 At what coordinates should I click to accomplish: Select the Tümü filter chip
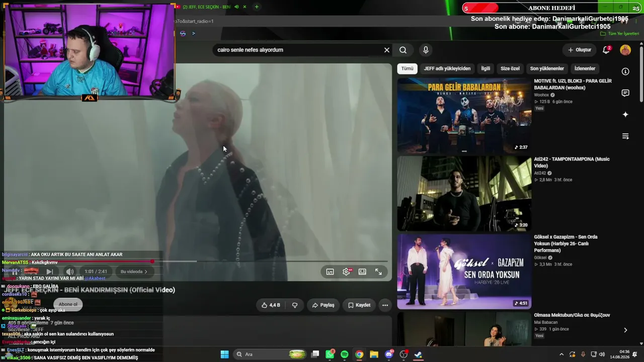click(x=407, y=68)
